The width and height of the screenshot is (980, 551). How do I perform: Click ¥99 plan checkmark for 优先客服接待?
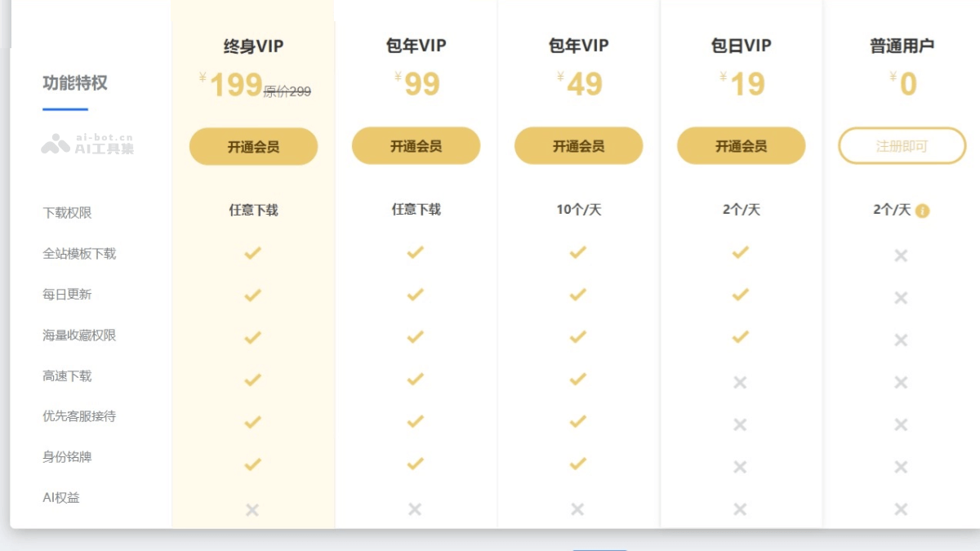(415, 422)
